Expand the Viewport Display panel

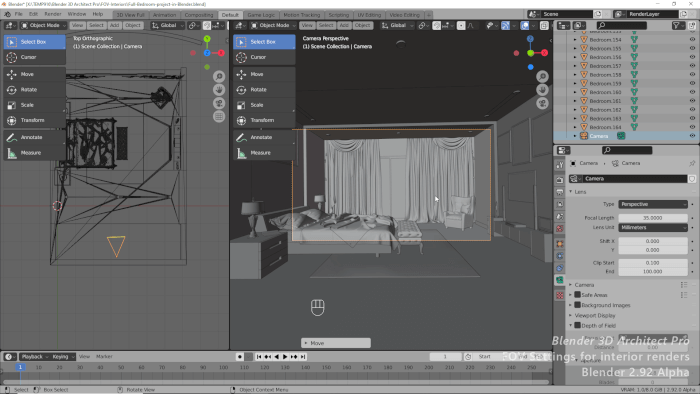tap(594, 315)
